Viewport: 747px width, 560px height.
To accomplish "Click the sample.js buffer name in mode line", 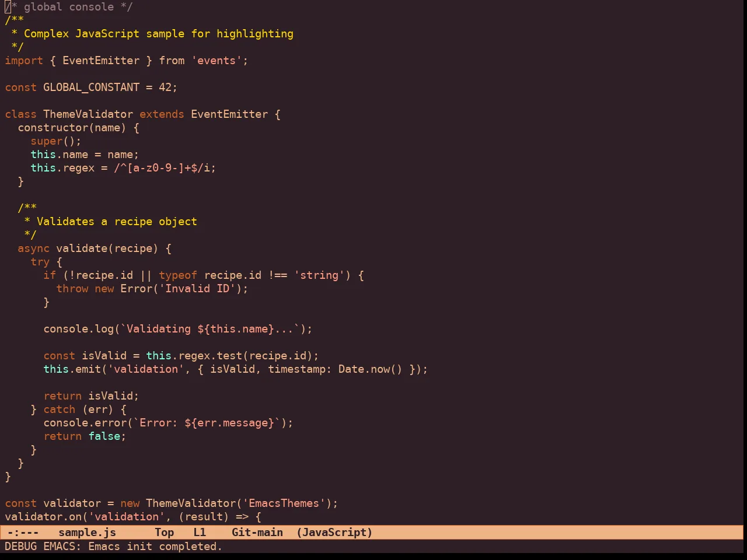I will pyautogui.click(x=87, y=533).
